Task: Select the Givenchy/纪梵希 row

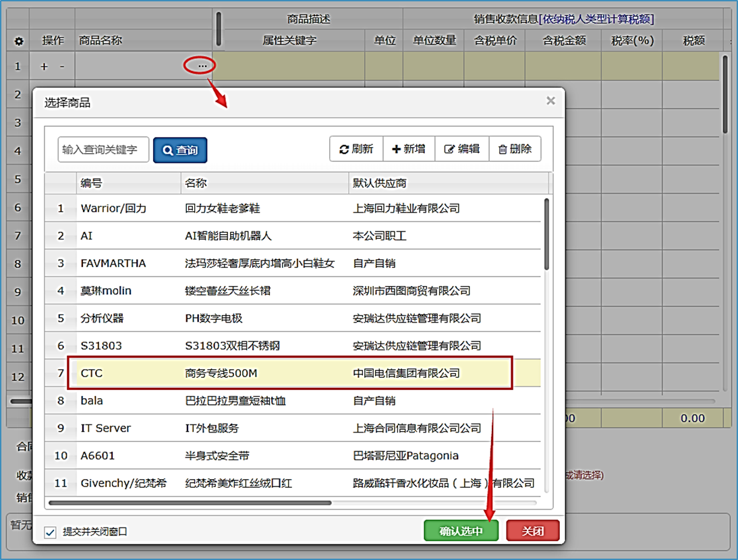Action: pos(293,483)
